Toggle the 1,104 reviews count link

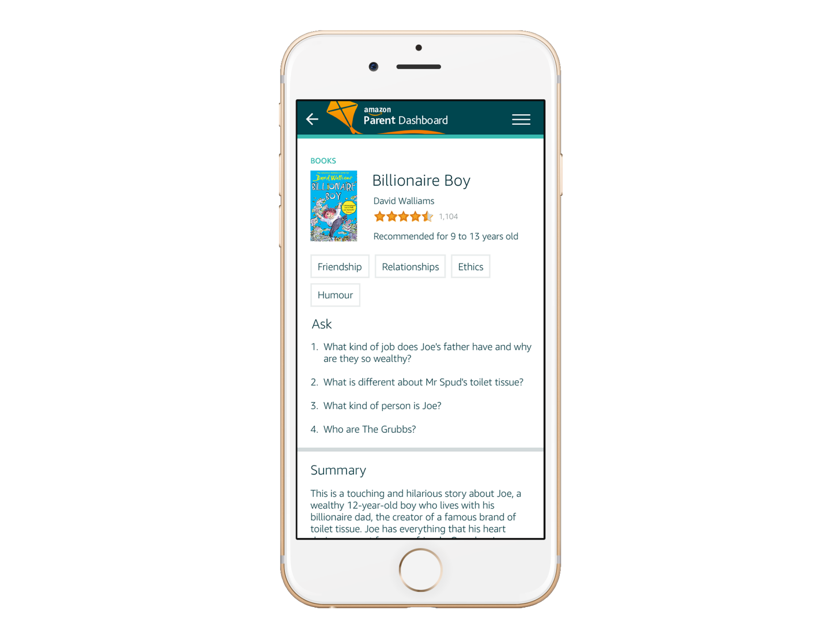(x=447, y=216)
